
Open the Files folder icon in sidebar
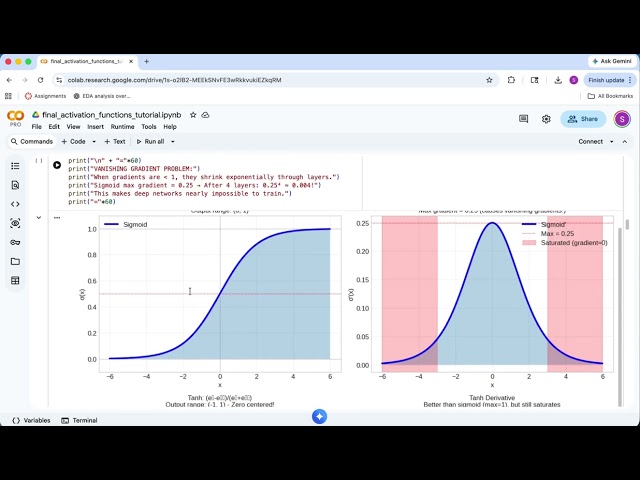tap(15, 261)
